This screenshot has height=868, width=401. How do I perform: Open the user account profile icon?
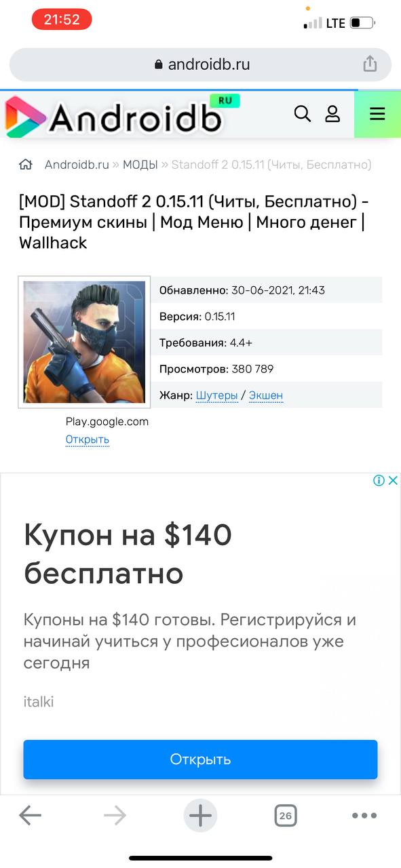coord(332,113)
